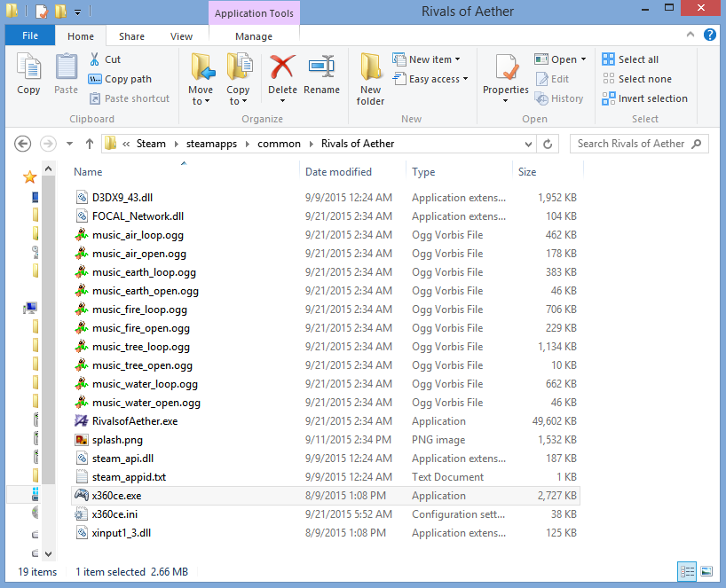Screen dimensions: 726x588
Task: Switch to the Share tab
Action: (x=131, y=36)
